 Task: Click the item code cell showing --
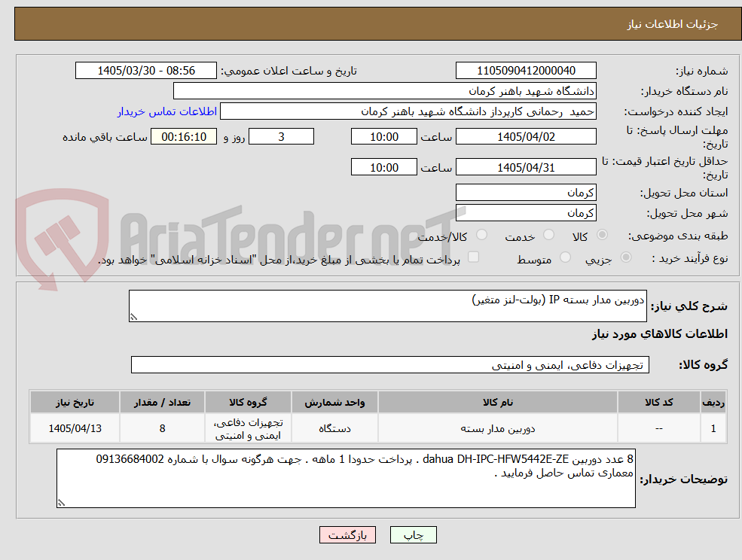pos(658,428)
